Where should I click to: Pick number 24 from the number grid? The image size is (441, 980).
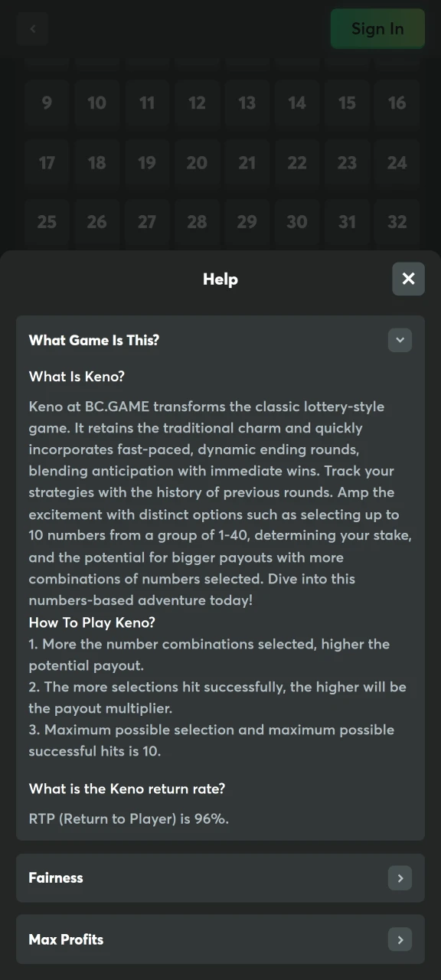pyautogui.click(x=397, y=162)
